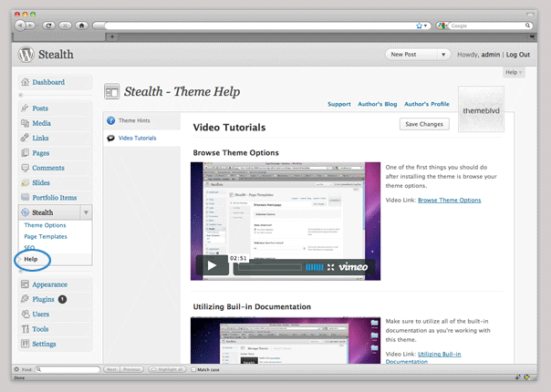Click the browser back arrow button
The height and width of the screenshot is (392, 551).
coord(20,26)
